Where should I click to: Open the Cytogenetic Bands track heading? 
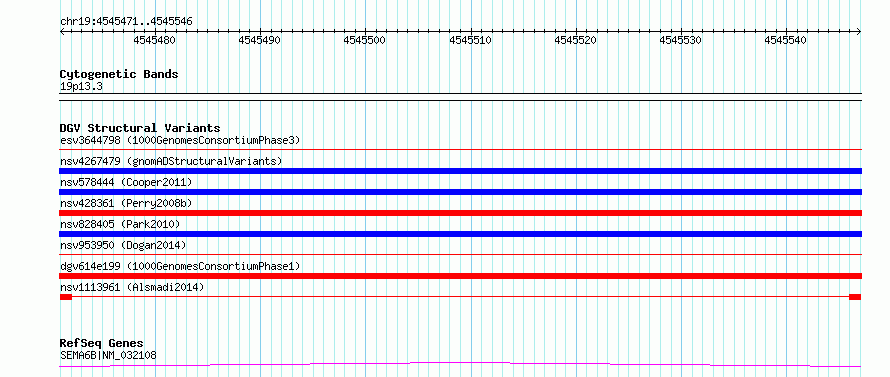pos(119,74)
